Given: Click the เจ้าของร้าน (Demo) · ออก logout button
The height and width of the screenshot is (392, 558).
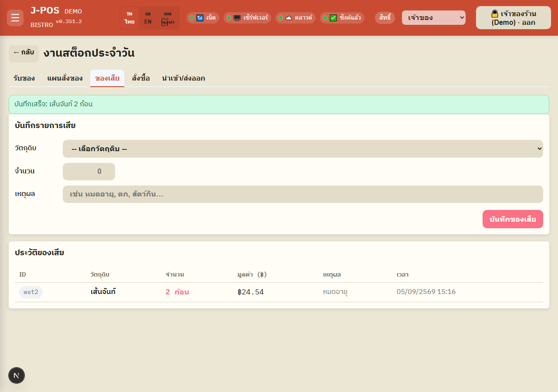Looking at the screenshot, I should tap(514, 18).
